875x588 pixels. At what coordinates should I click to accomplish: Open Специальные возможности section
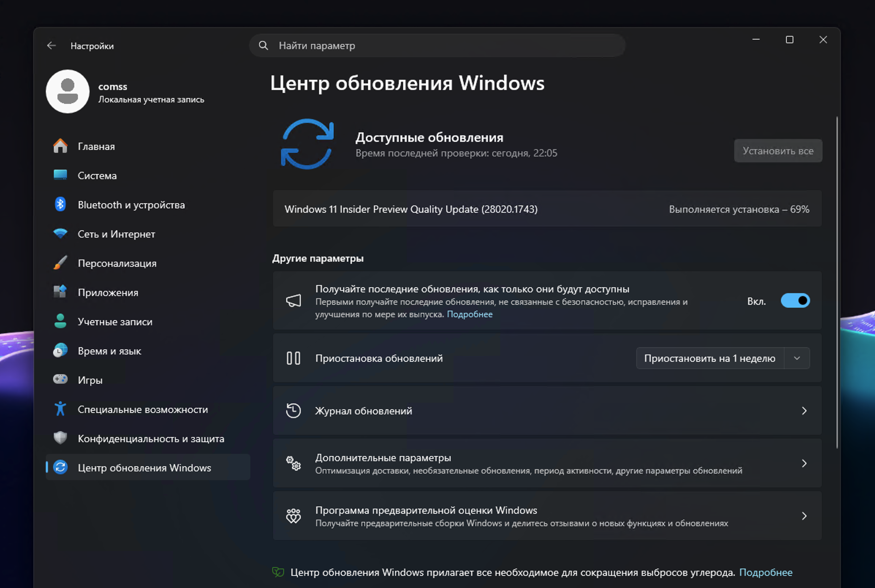tap(148, 409)
